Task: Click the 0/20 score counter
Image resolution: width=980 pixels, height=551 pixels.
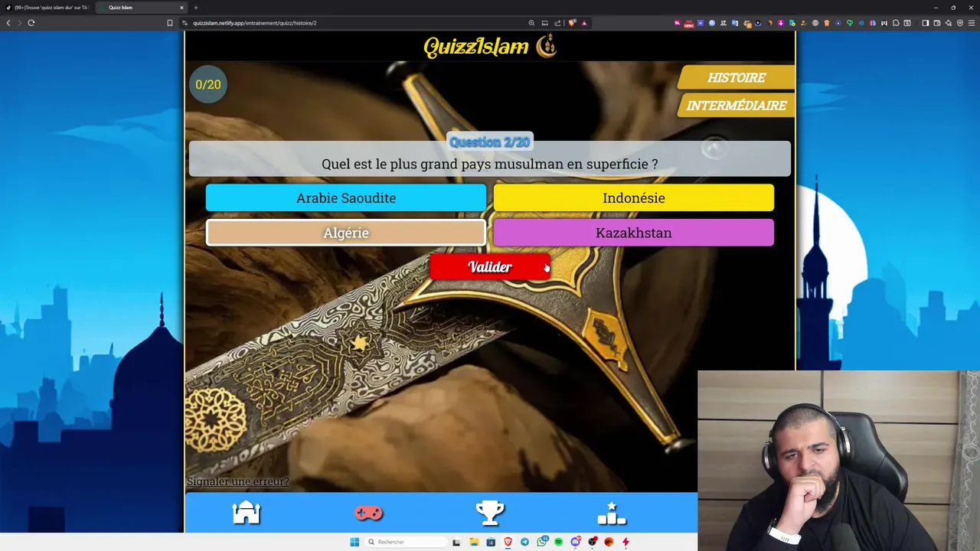Action: click(x=208, y=84)
